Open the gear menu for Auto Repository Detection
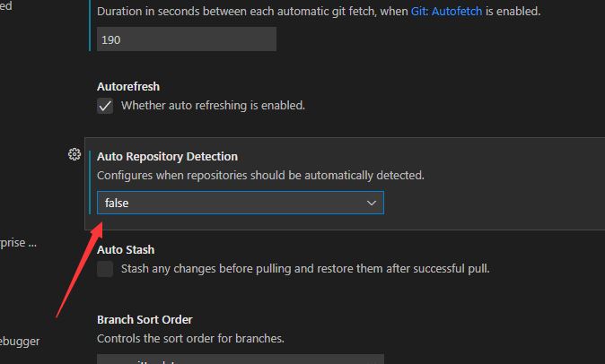Image resolution: width=605 pixels, height=364 pixels. point(75,154)
